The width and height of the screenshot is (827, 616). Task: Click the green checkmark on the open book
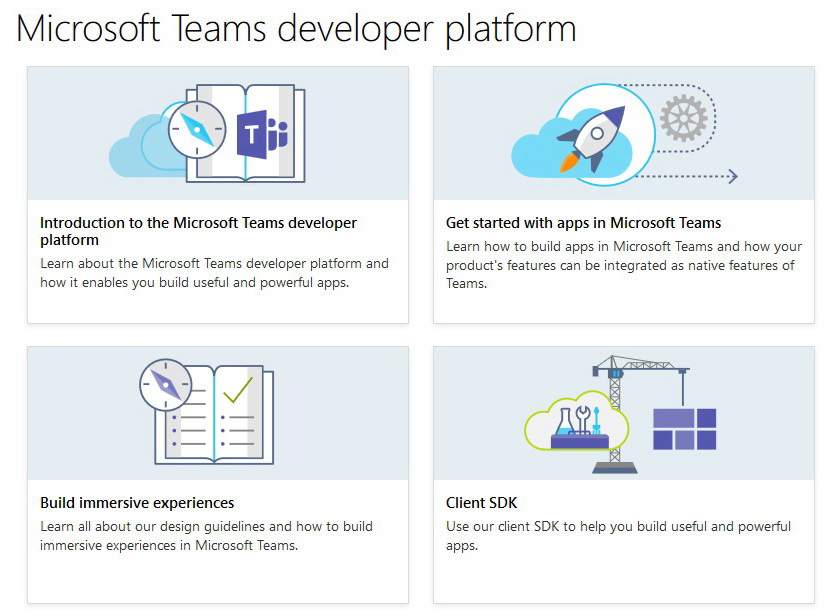238,390
